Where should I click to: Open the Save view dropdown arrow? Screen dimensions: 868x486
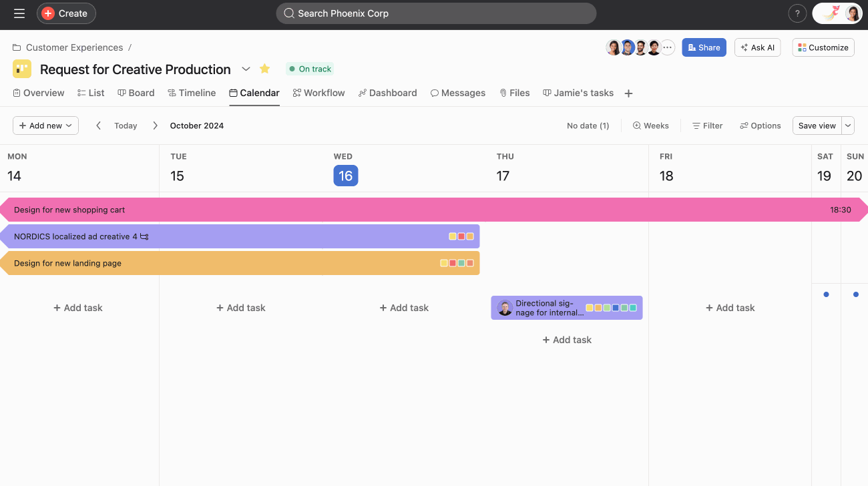(x=847, y=126)
